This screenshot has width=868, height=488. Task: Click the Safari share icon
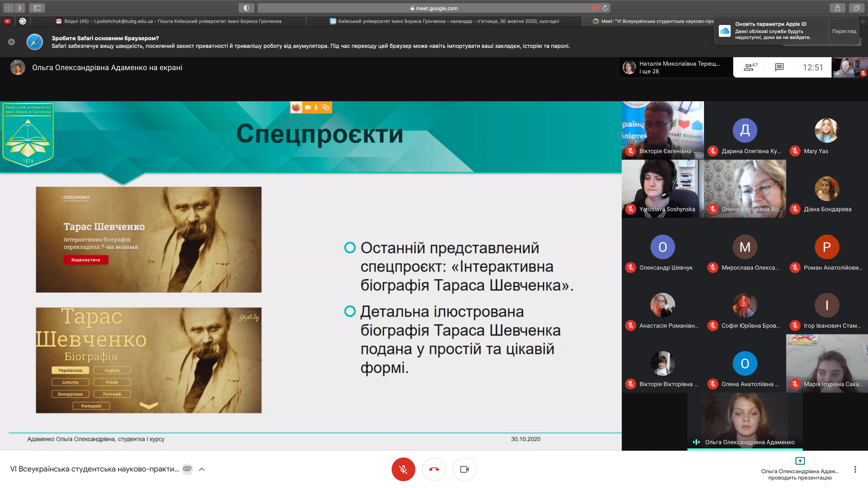click(x=838, y=8)
